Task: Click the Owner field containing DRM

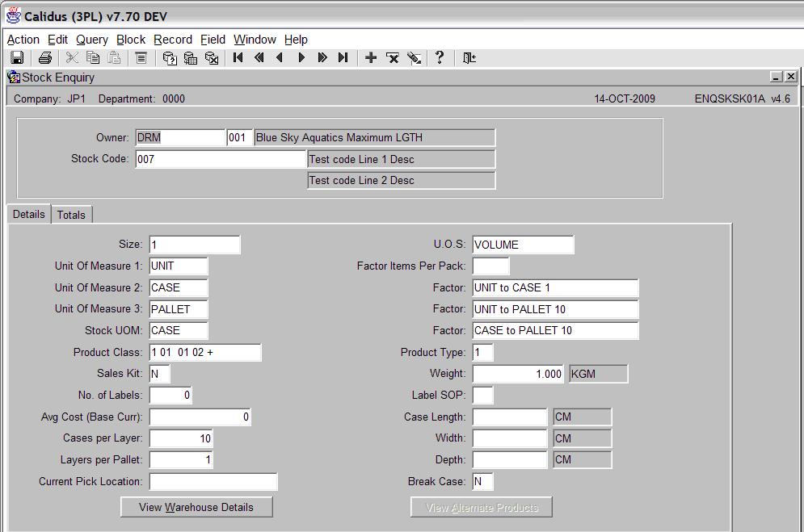Action: 180,137
